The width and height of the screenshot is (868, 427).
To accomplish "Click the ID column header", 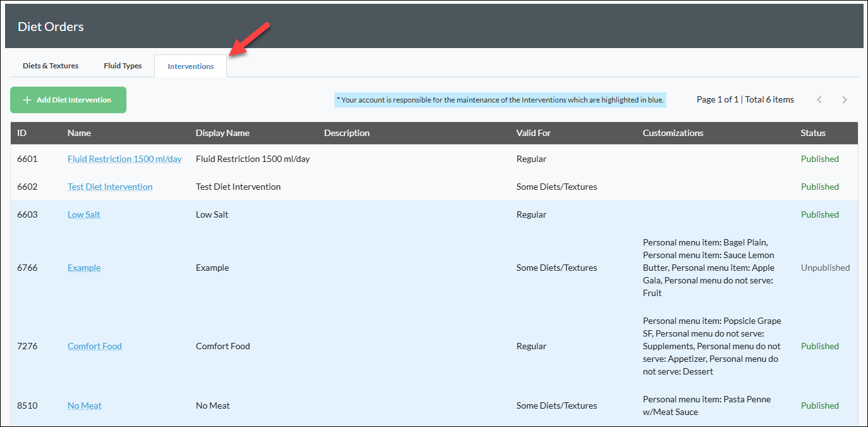I will coord(22,133).
